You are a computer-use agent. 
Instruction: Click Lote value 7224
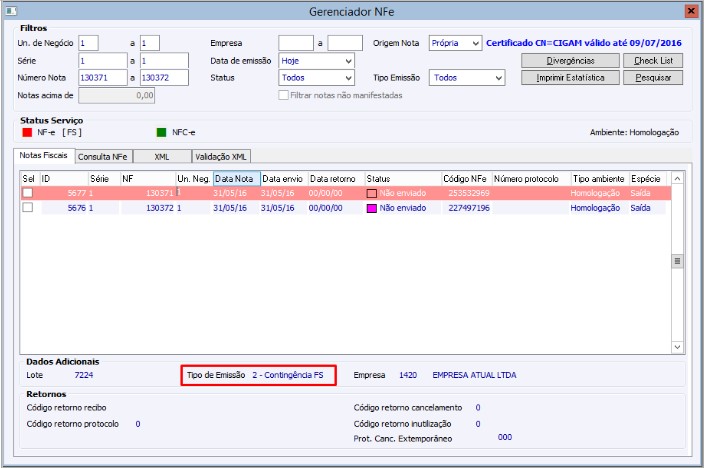tap(84, 375)
